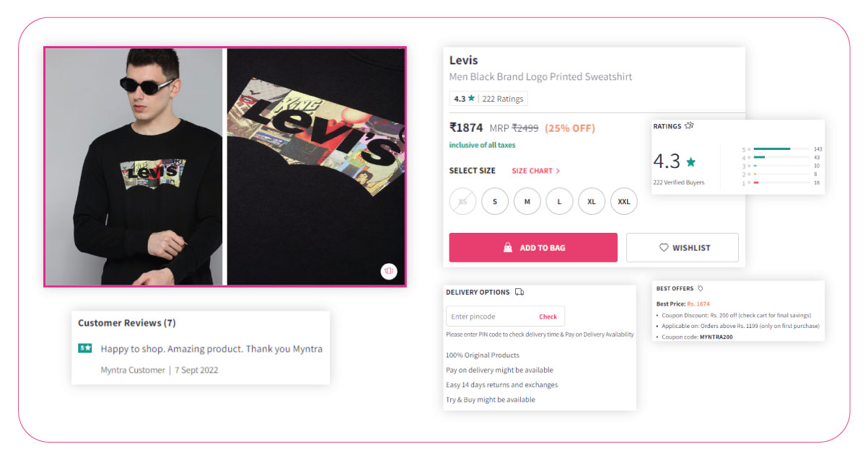Click the Add to Bag button
This screenshot has width=868, height=457.
[533, 247]
